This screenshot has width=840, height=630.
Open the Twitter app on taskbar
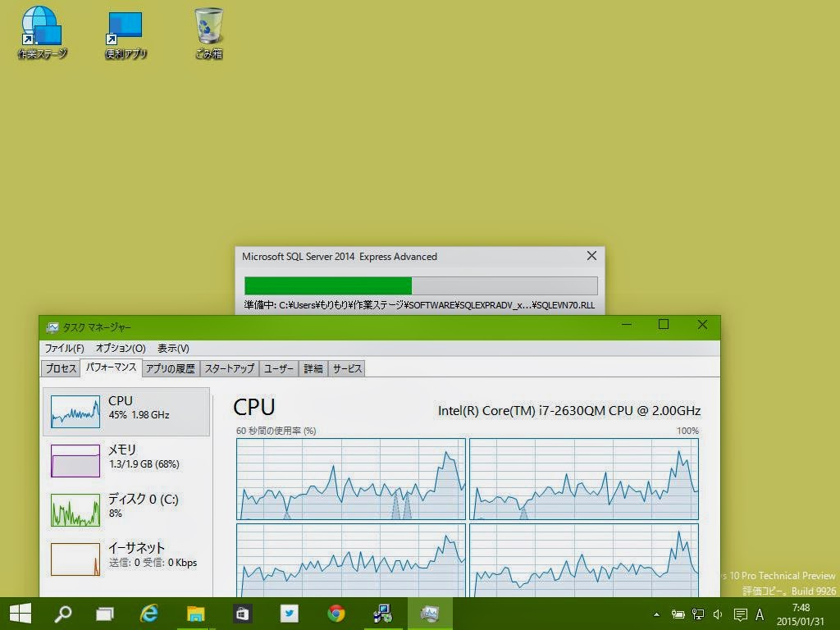tap(290, 614)
